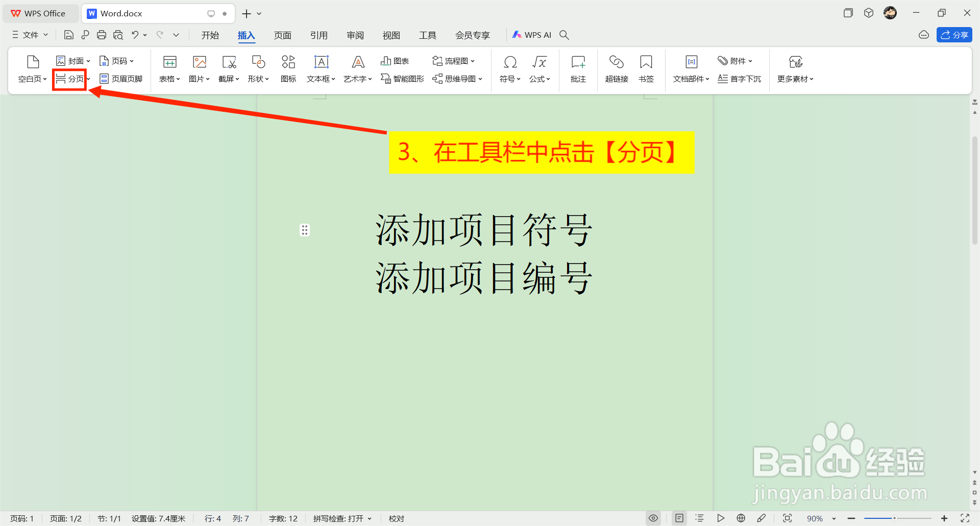Click the print icon in quick toolbar

pos(102,35)
